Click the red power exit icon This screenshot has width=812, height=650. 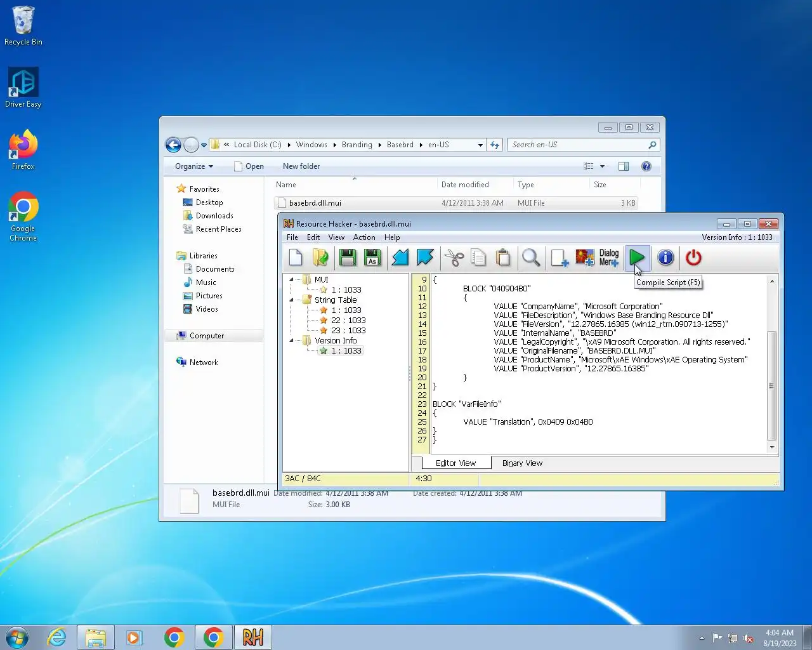pos(693,258)
